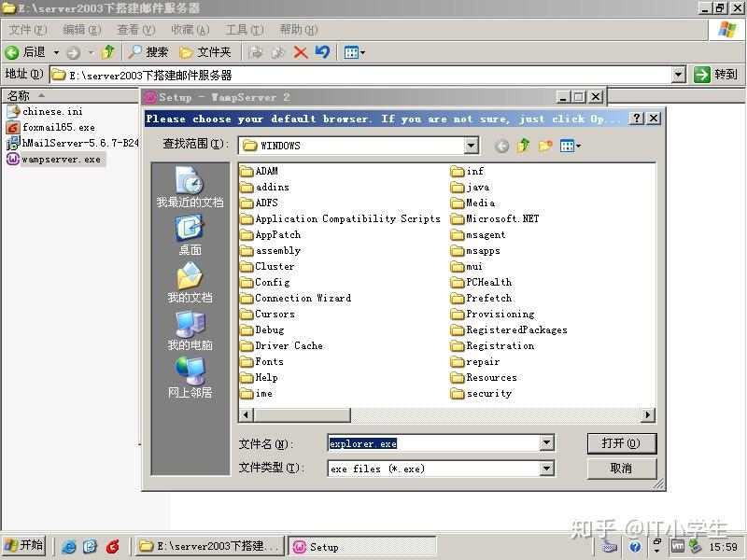The height and width of the screenshot is (560, 747).
Task: Select security folder
Action: [x=482, y=393]
